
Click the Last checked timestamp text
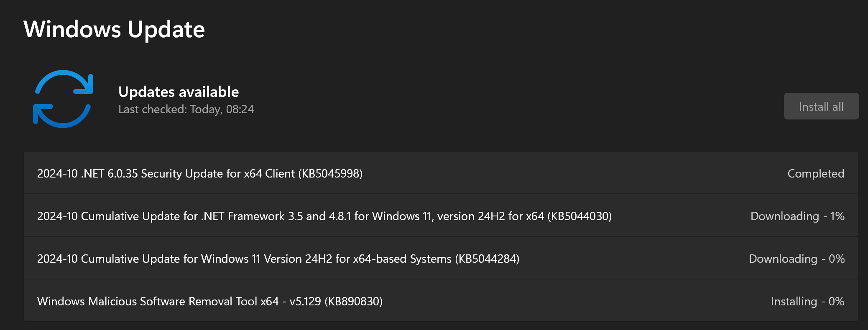pos(186,109)
